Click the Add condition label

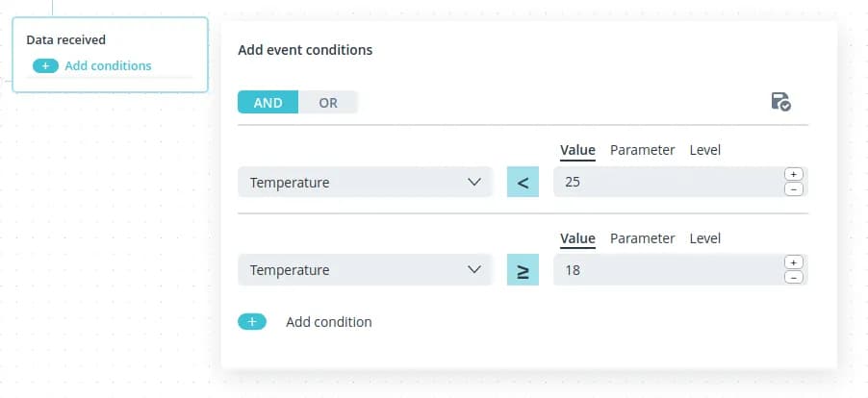pos(328,322)
